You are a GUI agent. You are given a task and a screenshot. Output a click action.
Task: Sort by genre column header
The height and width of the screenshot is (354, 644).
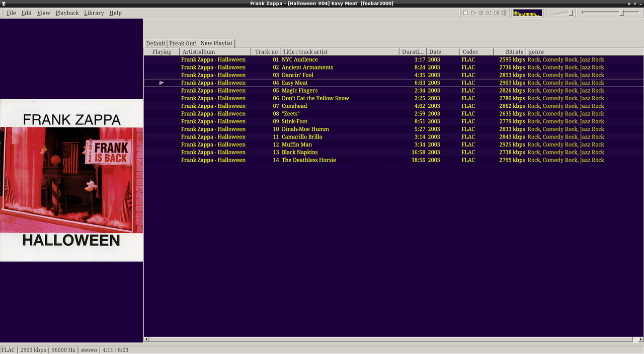[x=585, y=52]
